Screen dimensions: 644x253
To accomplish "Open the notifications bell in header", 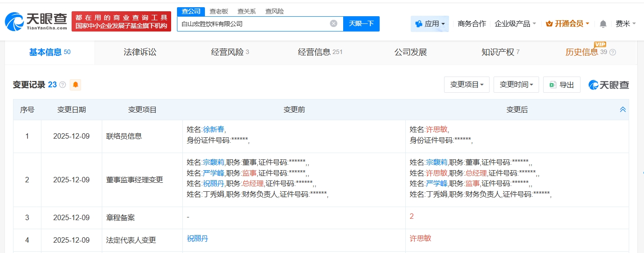I will (603, 24).
